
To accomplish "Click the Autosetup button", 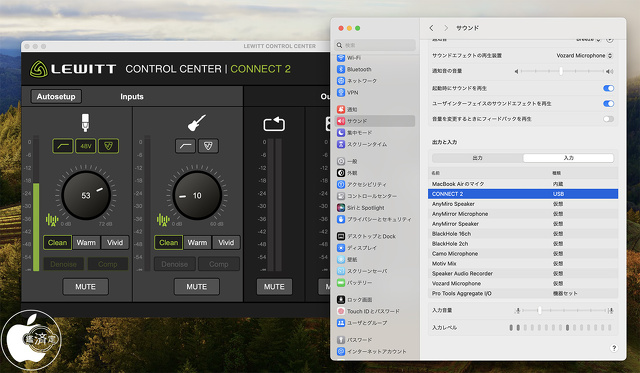I will [56, 97].
